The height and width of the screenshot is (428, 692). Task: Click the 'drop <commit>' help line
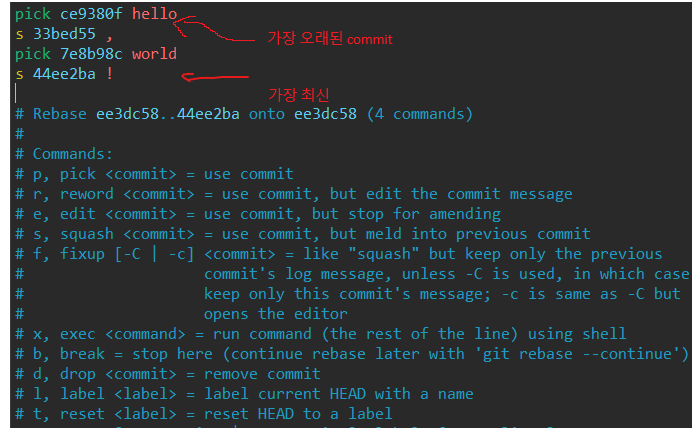pyautogui.click(x=168, y=374)
